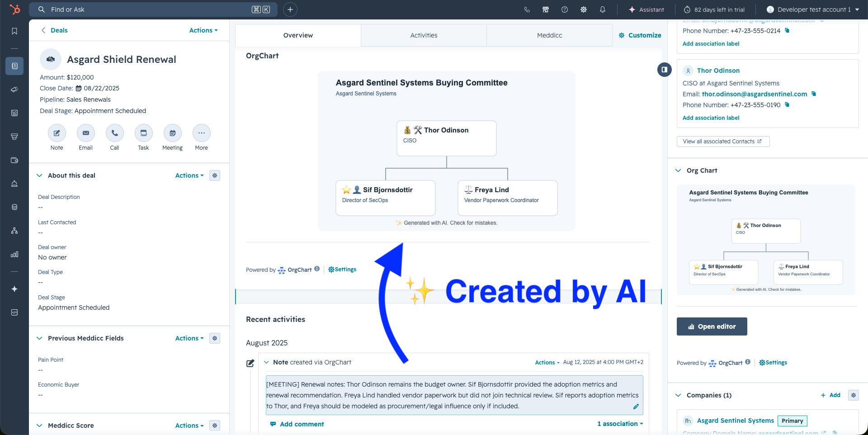Open gear settings for About this deal

point(215,175)
